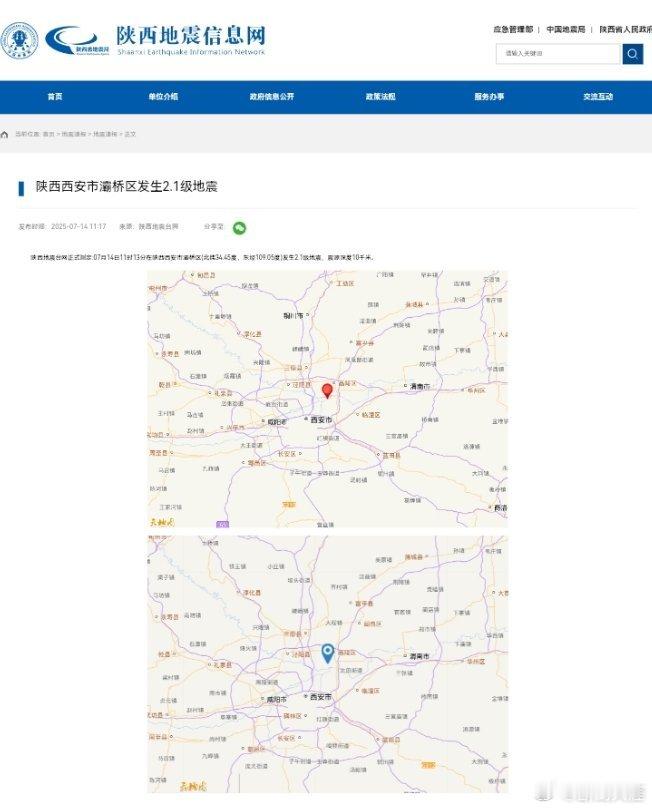Click the round earthquake bureau emblem
The width and height of the screenshot is (652, 809).
coord(19,40)
